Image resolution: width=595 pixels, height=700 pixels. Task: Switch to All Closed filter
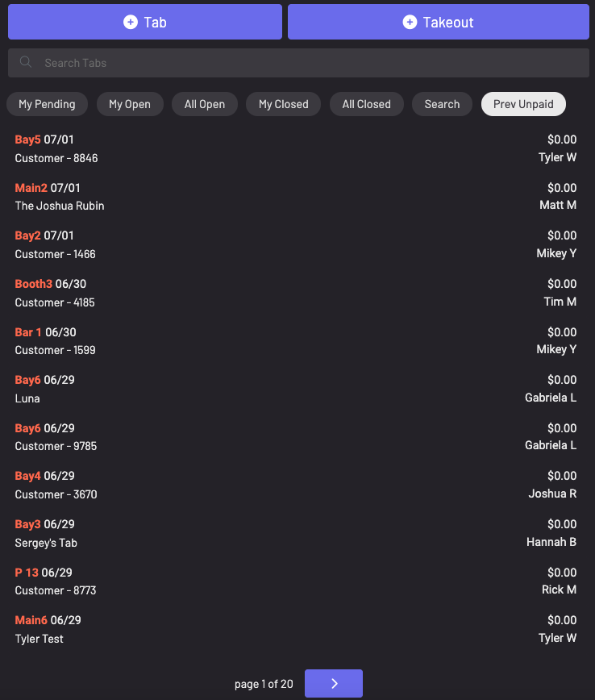coord(366,104)
